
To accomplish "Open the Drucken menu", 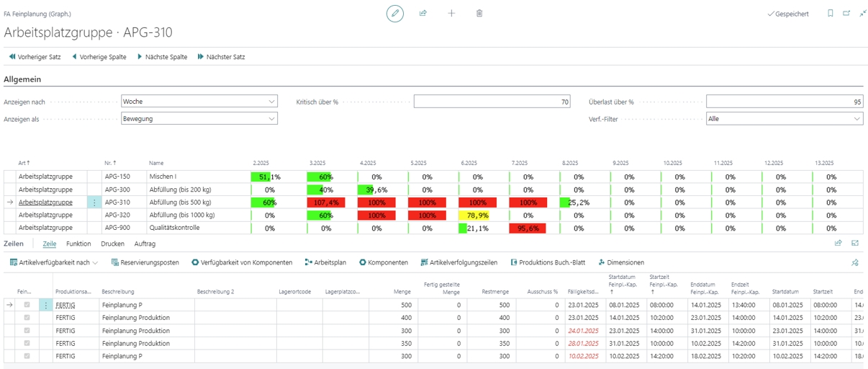I will click(x=112, y=244).
